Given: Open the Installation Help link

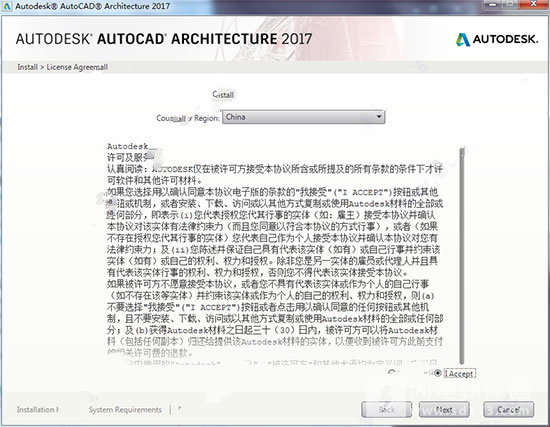Looking at the screenshot, I should point(38,409).
